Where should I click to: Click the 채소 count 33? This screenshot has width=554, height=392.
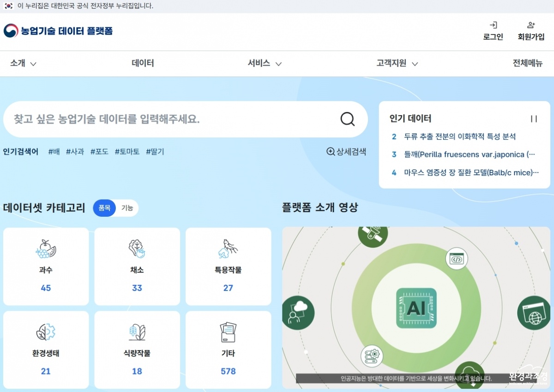pos(137,288)
